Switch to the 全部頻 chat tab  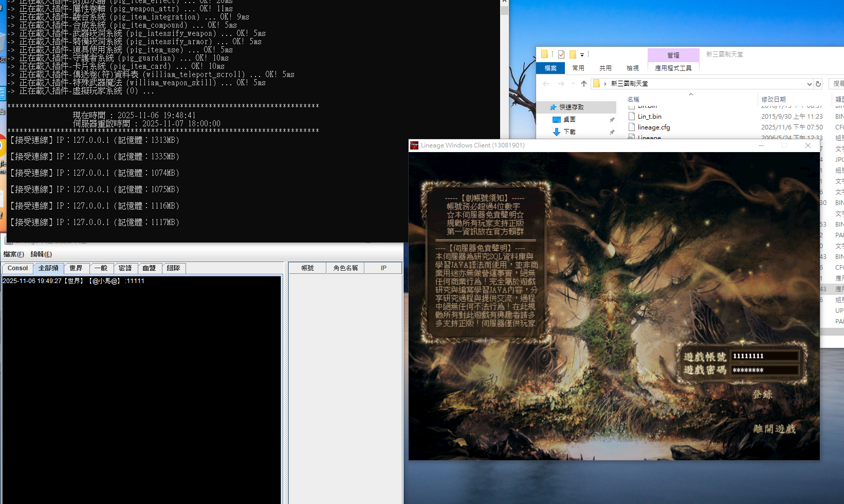48,268
